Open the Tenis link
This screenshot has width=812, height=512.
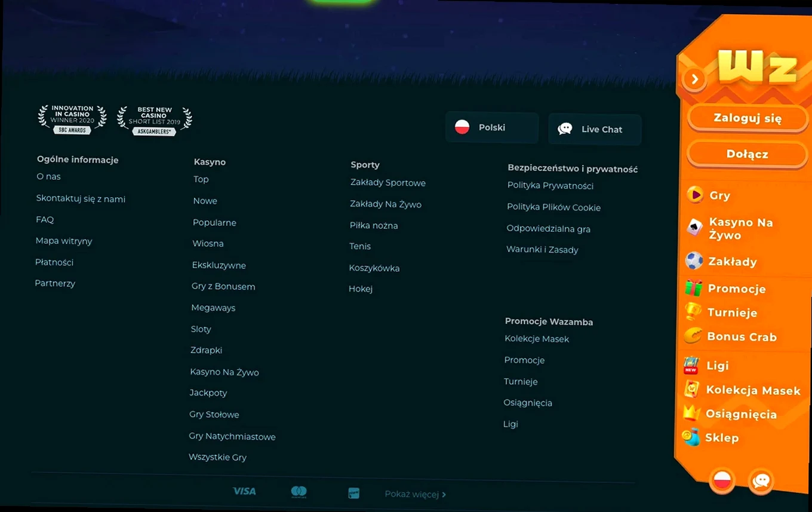(x=359, y=246)
